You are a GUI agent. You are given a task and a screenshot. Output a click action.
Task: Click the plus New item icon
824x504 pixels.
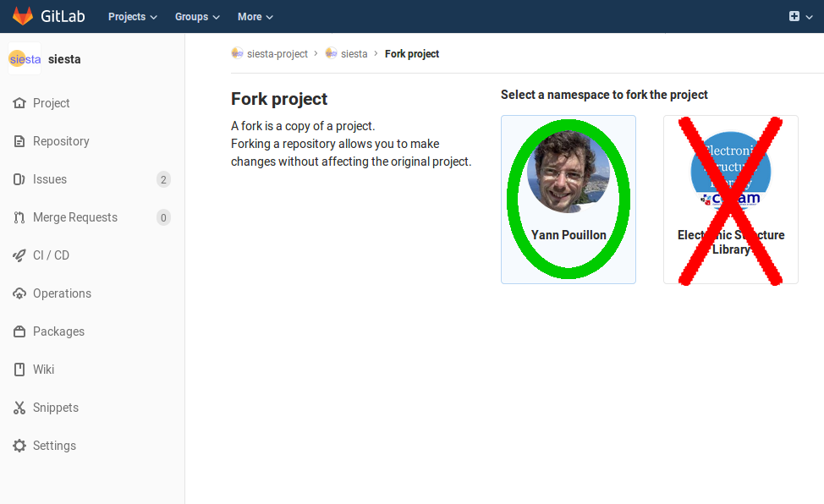[x=794, y=16]
